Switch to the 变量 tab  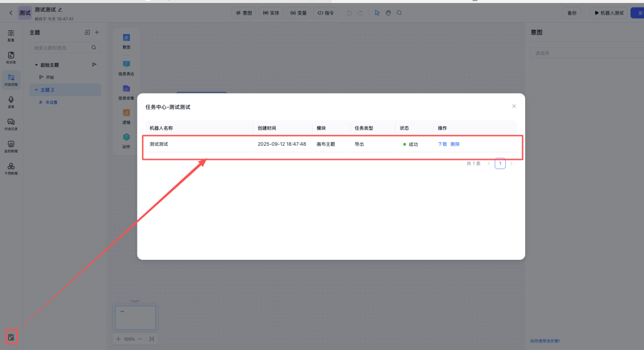pyautogui.click(x=299, y=12)
